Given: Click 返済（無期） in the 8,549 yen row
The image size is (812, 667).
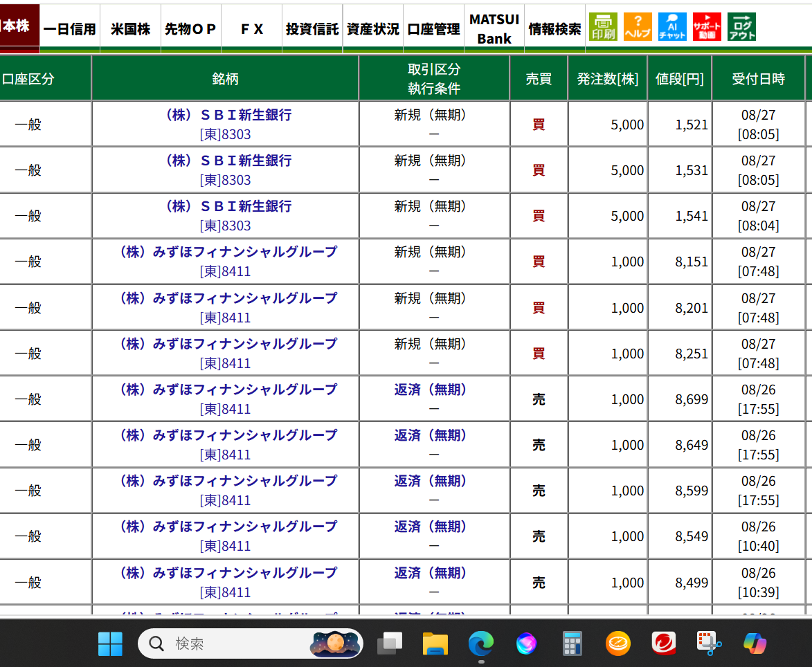Looking at the screenshot, I should pos(431,527).
